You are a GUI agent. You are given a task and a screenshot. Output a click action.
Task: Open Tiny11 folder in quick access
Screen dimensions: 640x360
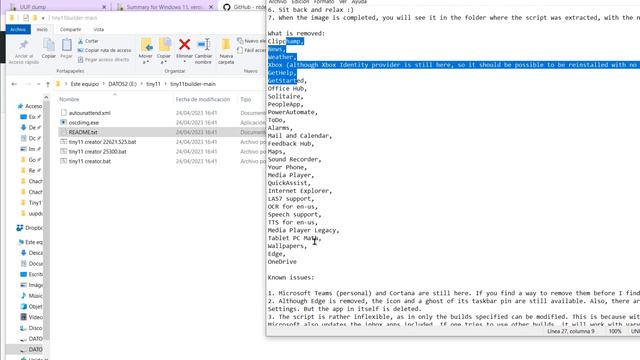(32, 202)
